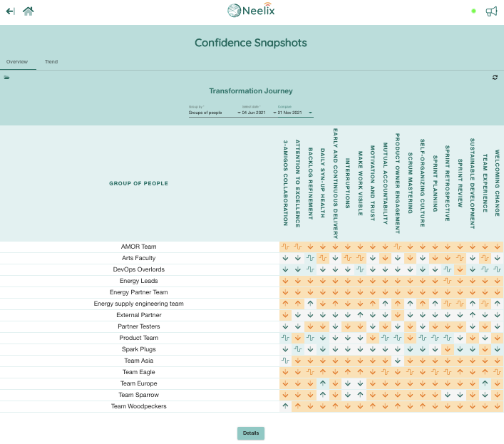
Task: Click Partner Testers Team Experience down arrow
Action: coord(485,326)
